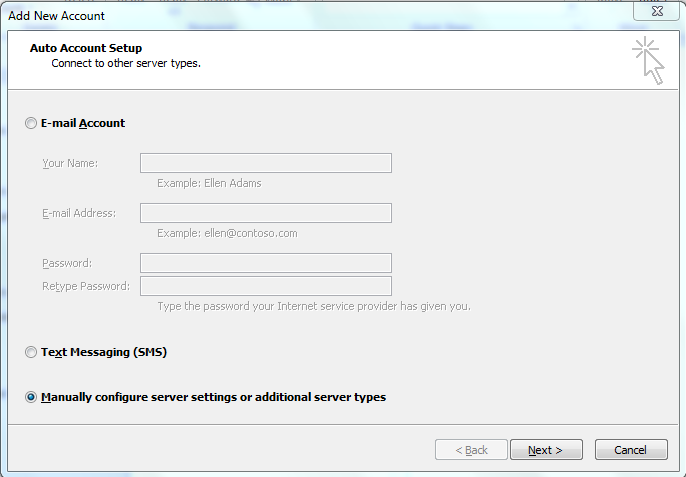Click the Your Name text field
The width and height of the screenshot is (686, 477).
(x=266, y=163)
